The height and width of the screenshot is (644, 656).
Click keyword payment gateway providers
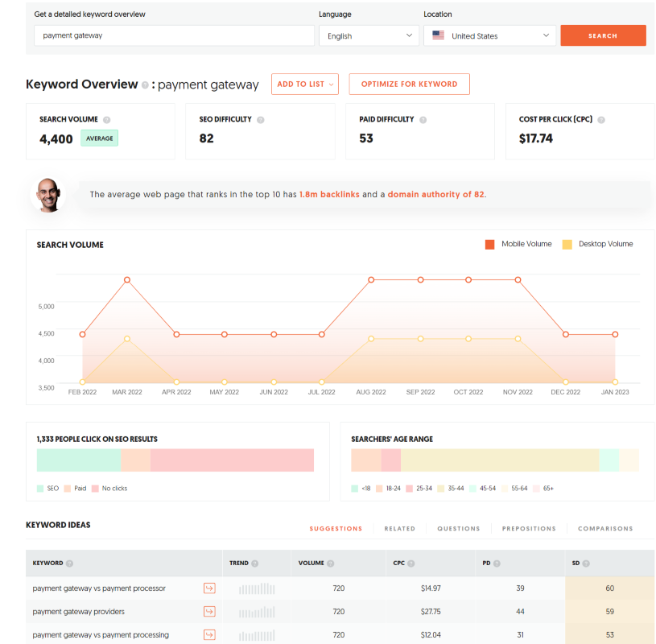point(79,612)
